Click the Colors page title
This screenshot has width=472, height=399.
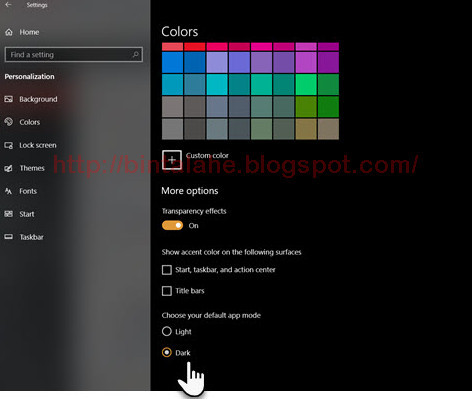(180, 32)
